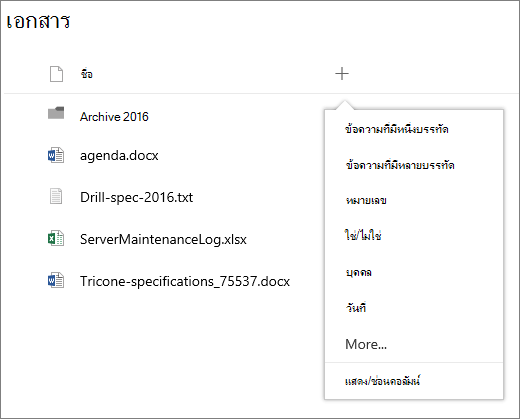Choose ข้อความที่มีหนึ่งบรรทัด column type
The height and width of the screenshot is (419, 520).
(397, 129)
